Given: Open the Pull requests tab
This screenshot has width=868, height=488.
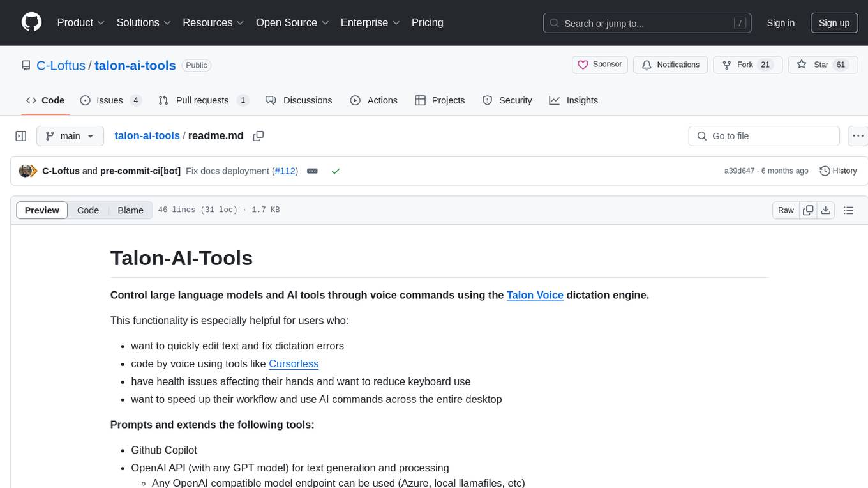Looking at the screenshot, I should pos(204,100).
